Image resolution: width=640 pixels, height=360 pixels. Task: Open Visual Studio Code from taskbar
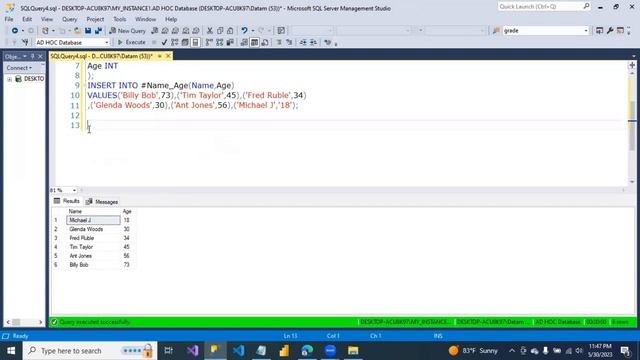238,351
